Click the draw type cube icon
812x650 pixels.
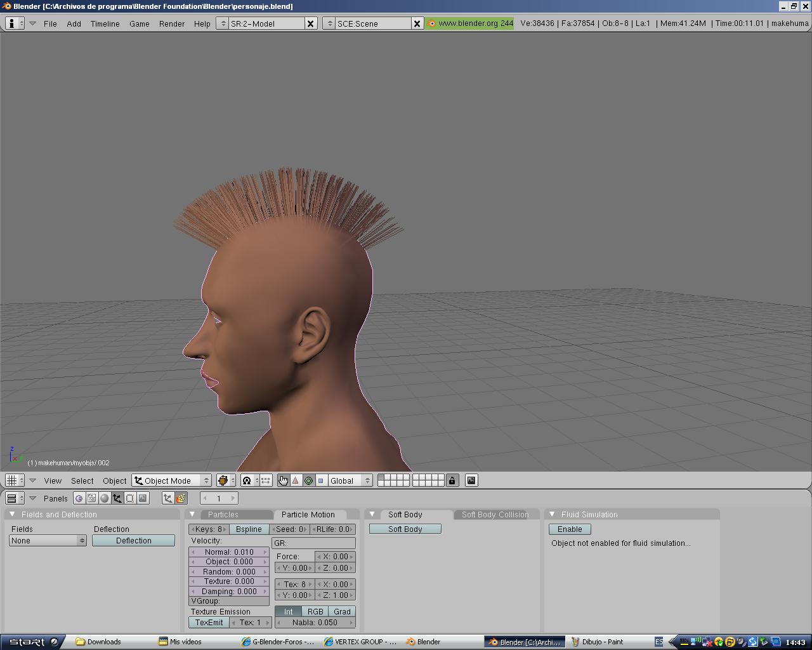(223, 481)
